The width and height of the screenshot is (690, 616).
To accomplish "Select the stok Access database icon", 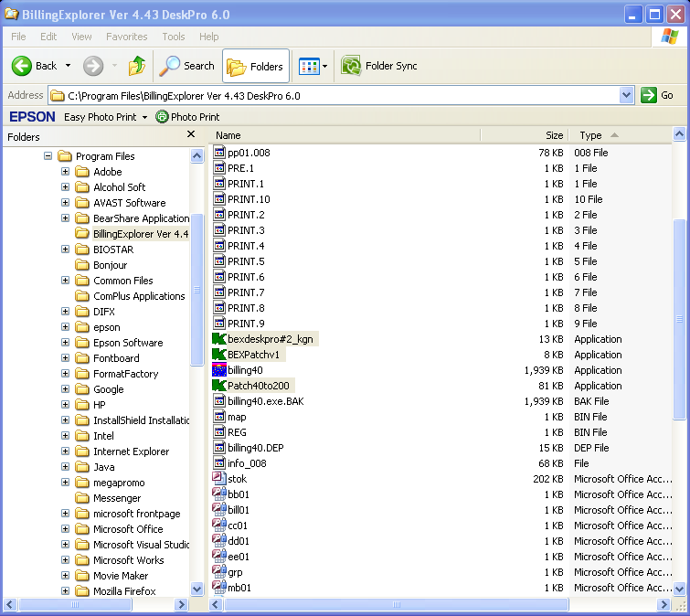I will point(219,479).
